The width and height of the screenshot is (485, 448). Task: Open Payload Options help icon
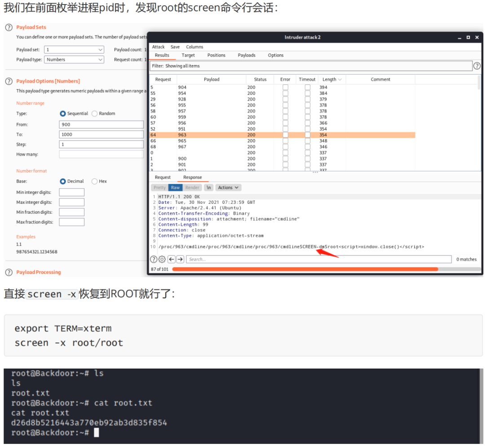point(9,81)
